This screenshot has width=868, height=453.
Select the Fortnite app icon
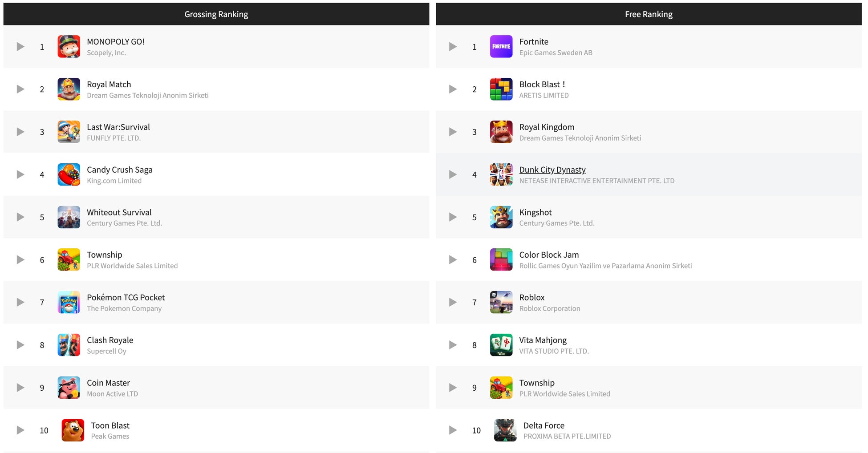(x=501, y=47)
